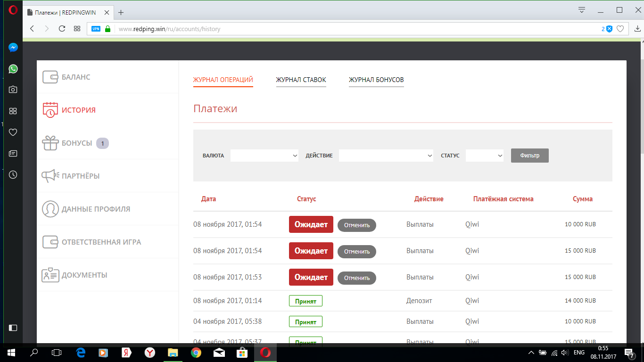
Task: Open File Explorer from the taskbar
Action: pyautogui.click(x=173, y=353)
